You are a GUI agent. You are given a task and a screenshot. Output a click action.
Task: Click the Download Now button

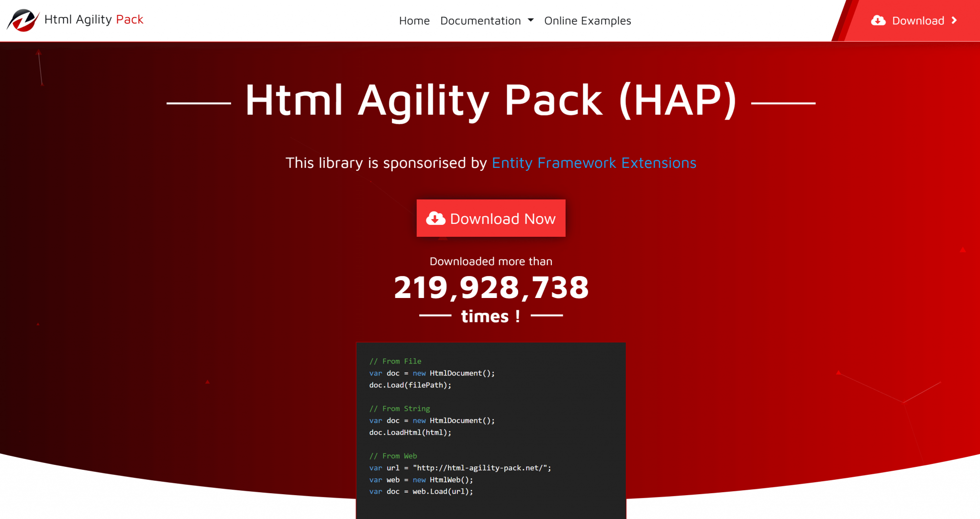[x=490, y=218]
